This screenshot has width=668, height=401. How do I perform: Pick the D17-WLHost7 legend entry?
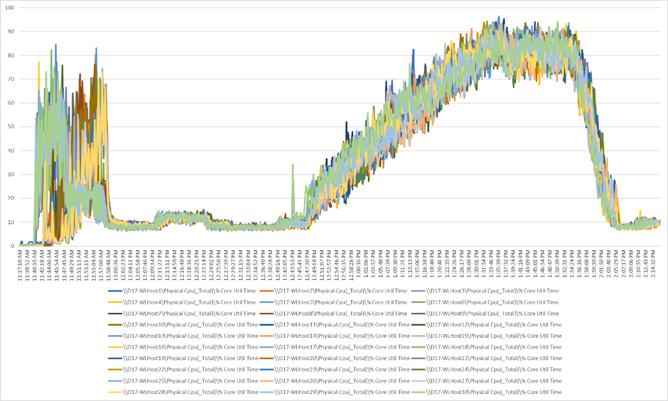click(x=182, y=314)
